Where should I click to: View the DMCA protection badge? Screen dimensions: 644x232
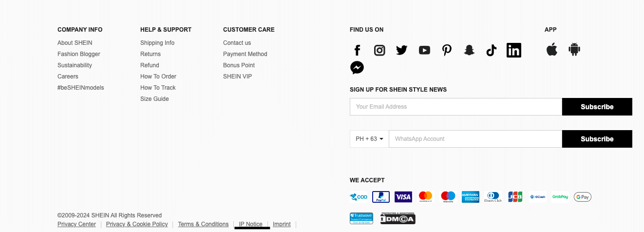click(x=398, y=218)
